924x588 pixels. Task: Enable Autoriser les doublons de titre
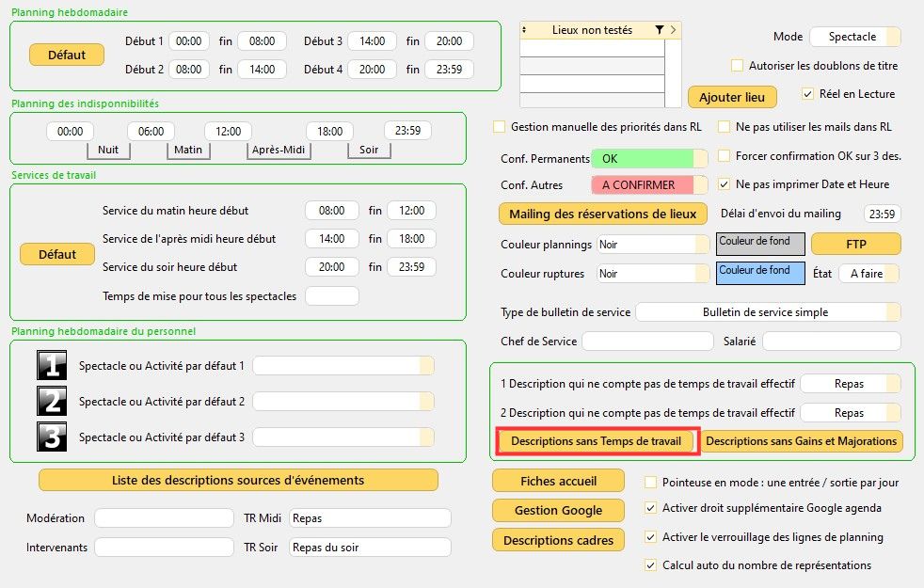(x=738, y=66)
